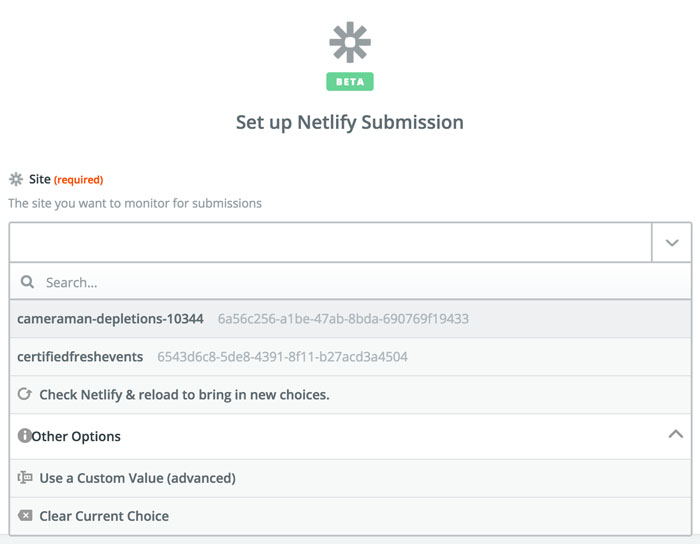Click the magnifying glass search icon
Screen dimensions: 700x544
[27, 283]
